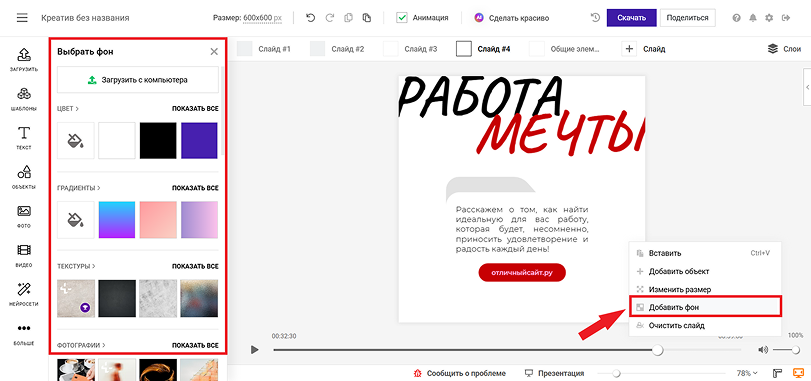Screen dimensions: 811x381
Task: Click Загрузить с компьютера upload button
Action: point(138,80)
